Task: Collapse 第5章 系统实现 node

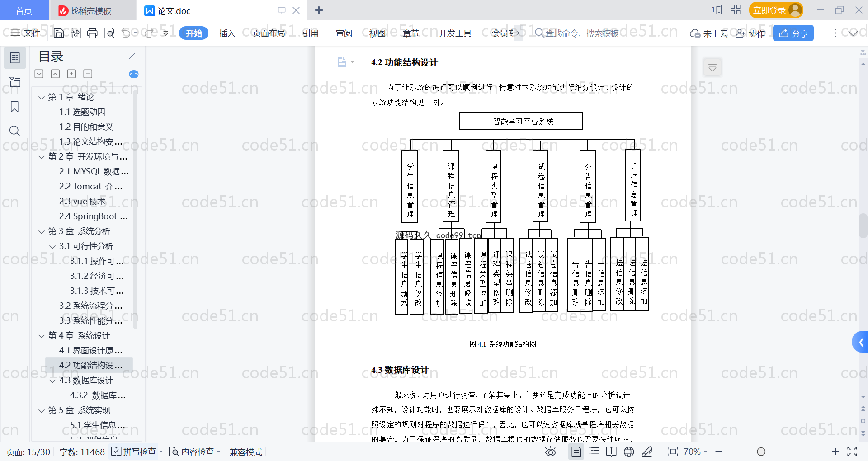Action: click(x=42, y=410)
